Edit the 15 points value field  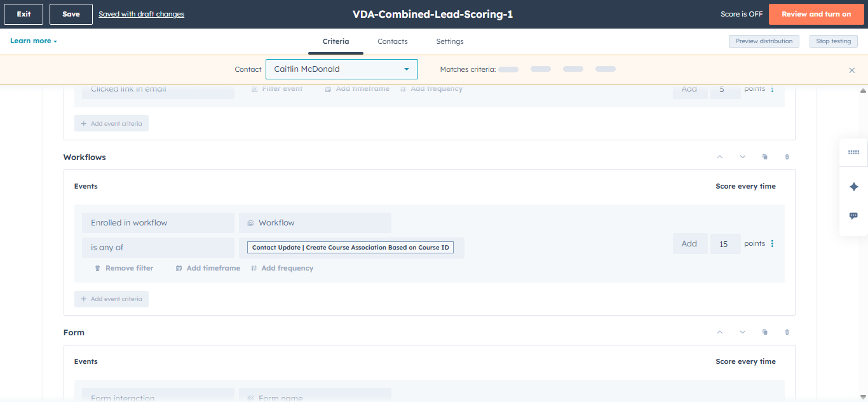(725, 244)
